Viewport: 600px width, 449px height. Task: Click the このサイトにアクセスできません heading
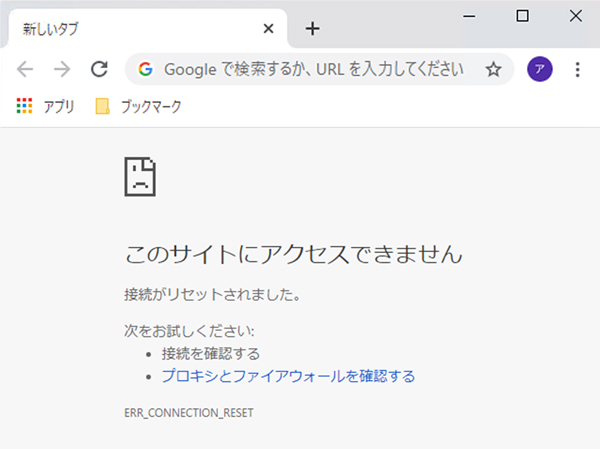[293, 255]
